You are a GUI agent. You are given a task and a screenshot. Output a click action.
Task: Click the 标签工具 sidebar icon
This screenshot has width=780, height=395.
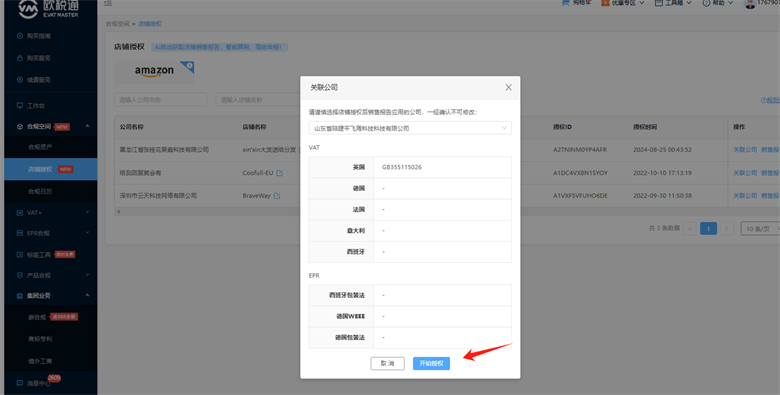click(20, 255)
